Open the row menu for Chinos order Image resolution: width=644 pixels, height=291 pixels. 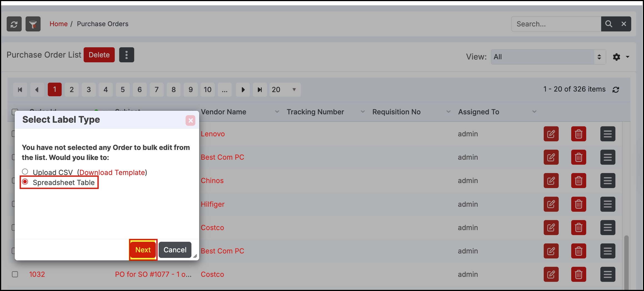pyautogui.click(x=608, y=181)
